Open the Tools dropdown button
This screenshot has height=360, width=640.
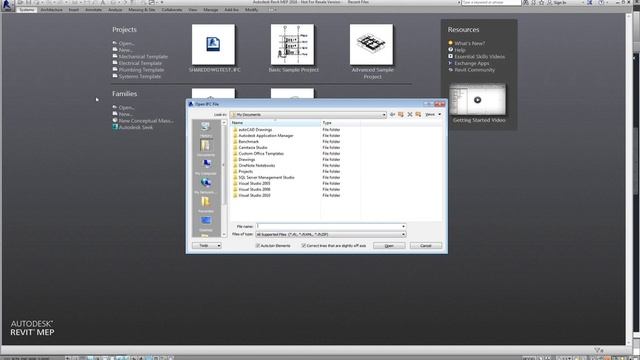(207, 246)
